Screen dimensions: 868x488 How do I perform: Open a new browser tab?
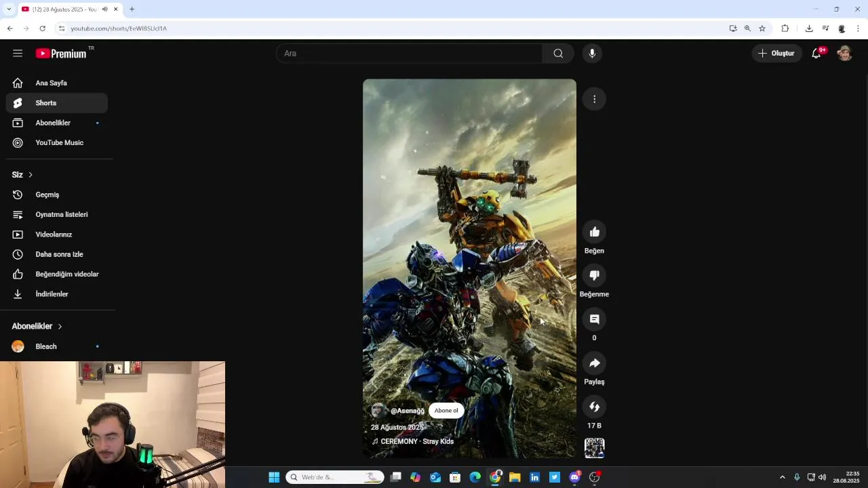tap(132, 9)
